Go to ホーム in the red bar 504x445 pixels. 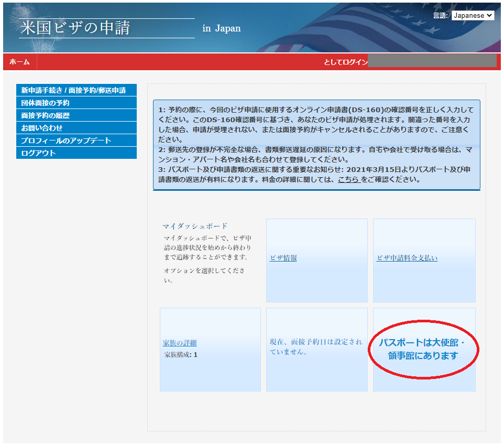[x=19, y=62]
